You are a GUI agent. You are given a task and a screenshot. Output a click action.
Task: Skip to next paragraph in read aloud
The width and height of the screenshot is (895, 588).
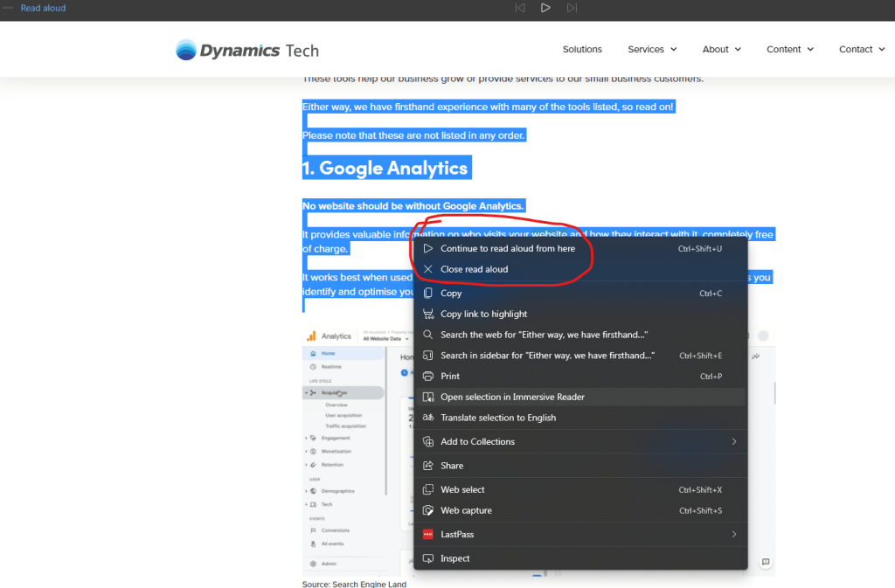click(572, 7)
